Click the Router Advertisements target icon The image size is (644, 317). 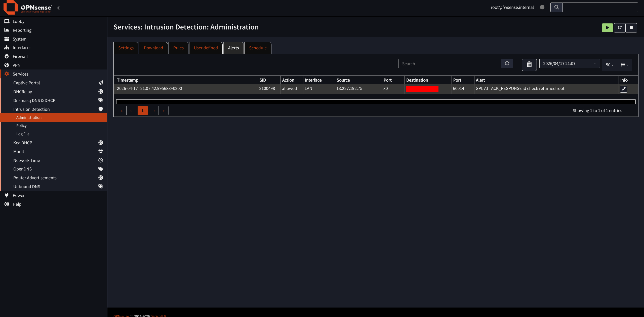(x=101, y=178)
